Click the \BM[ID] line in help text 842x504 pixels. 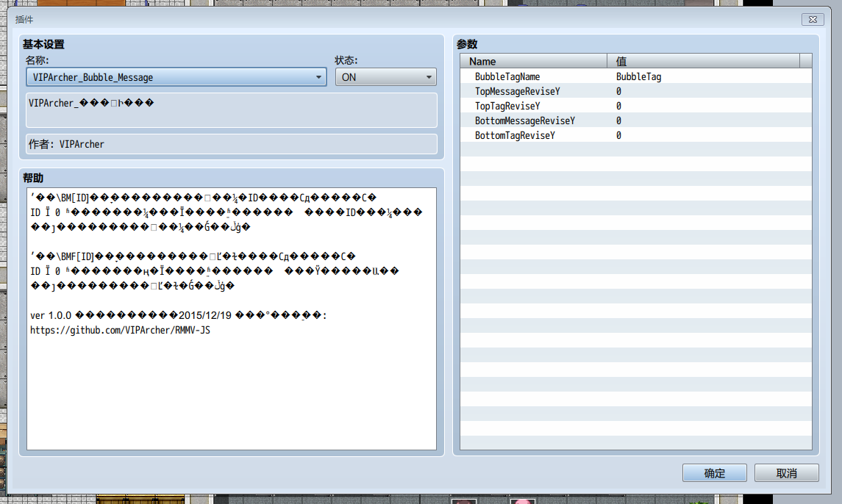click(204, 198)
